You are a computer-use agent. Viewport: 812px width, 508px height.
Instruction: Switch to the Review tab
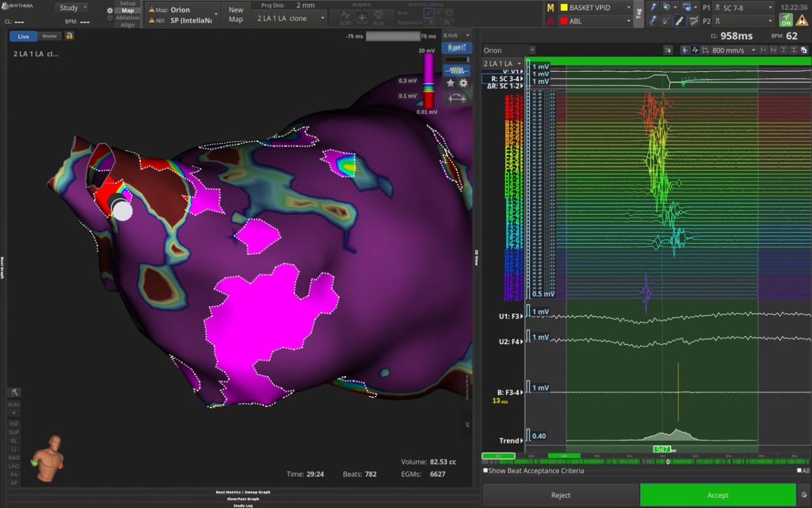tap(49, 36)
